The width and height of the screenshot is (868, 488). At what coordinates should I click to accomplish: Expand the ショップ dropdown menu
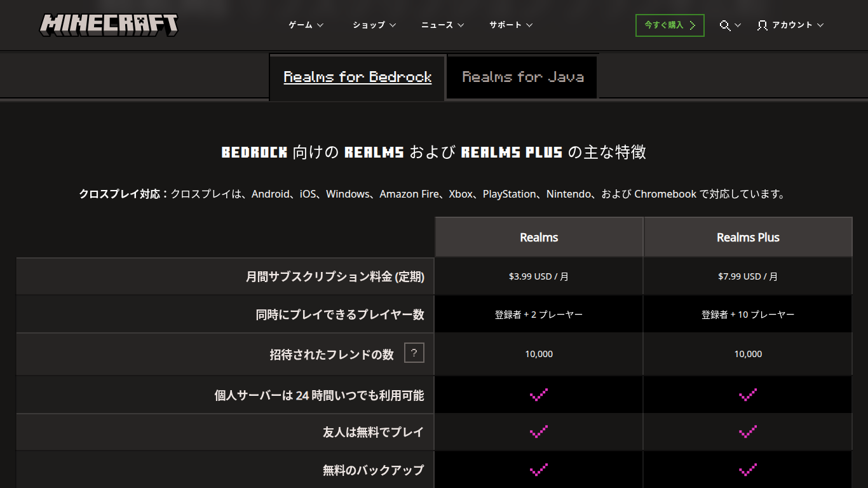tap(374, 25)
